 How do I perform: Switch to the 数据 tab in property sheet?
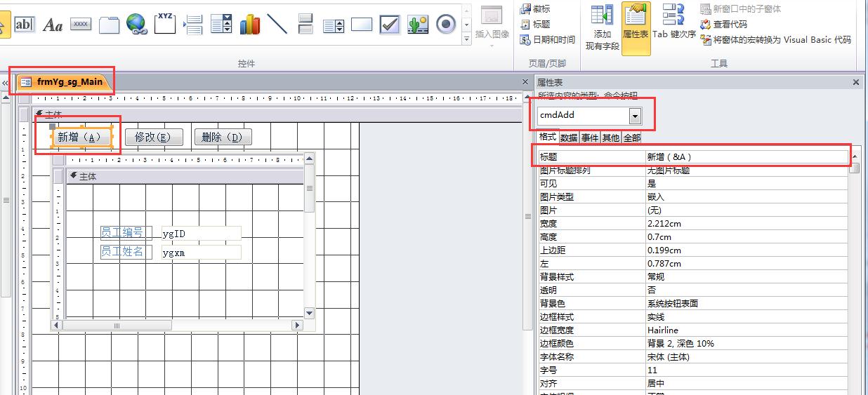pos(569,138)
